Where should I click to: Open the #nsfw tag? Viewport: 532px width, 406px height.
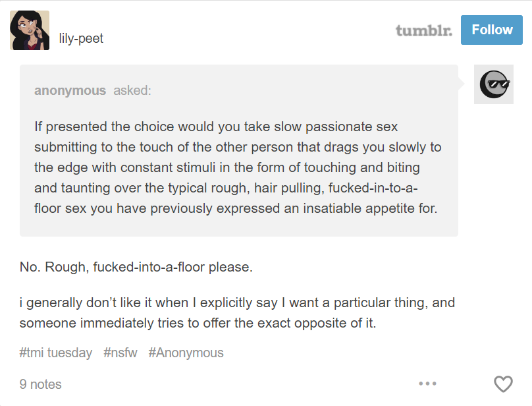point(120,353)
